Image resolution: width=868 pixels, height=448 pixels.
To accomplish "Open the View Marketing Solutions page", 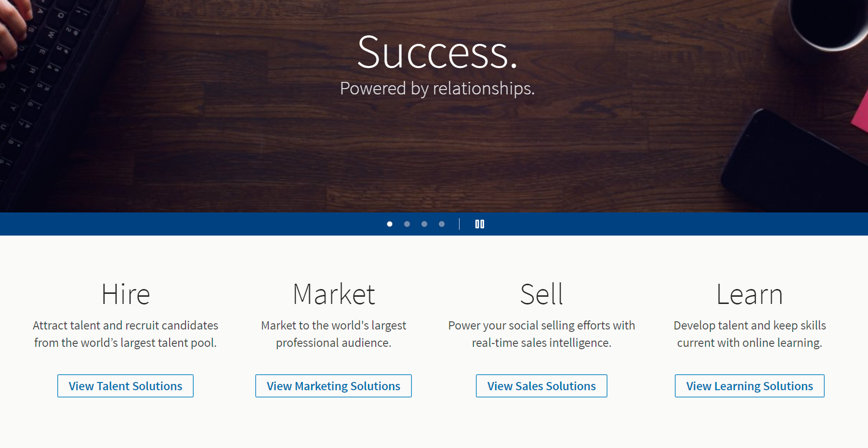I will 333,386.
